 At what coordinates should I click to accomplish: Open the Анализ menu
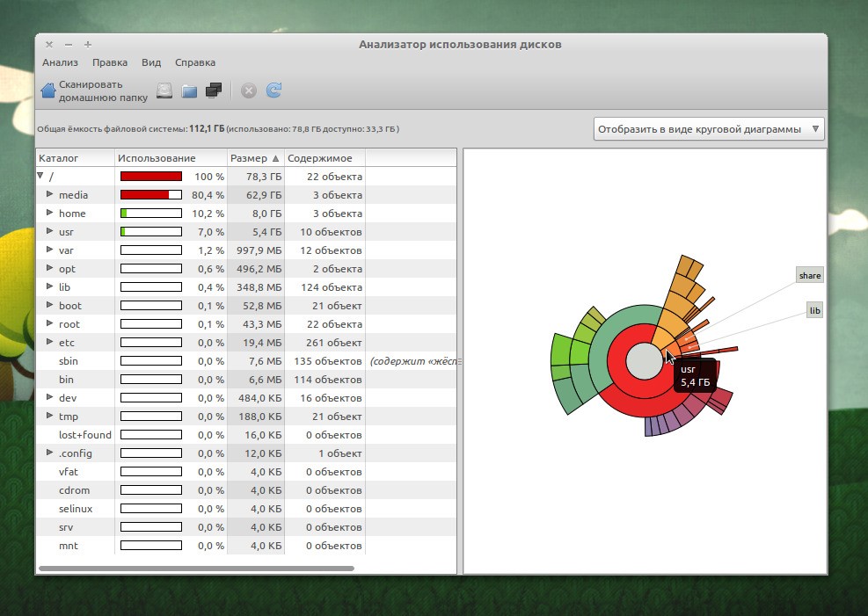pos(60,62)
